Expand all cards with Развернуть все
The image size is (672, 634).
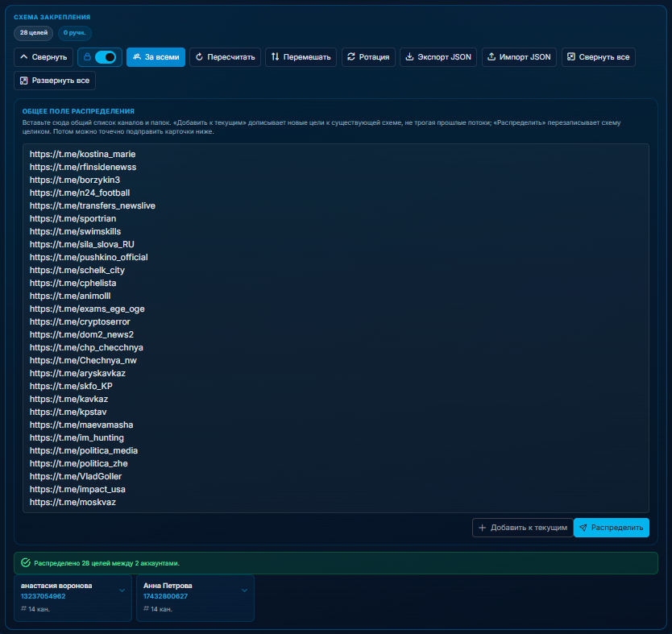55,81
